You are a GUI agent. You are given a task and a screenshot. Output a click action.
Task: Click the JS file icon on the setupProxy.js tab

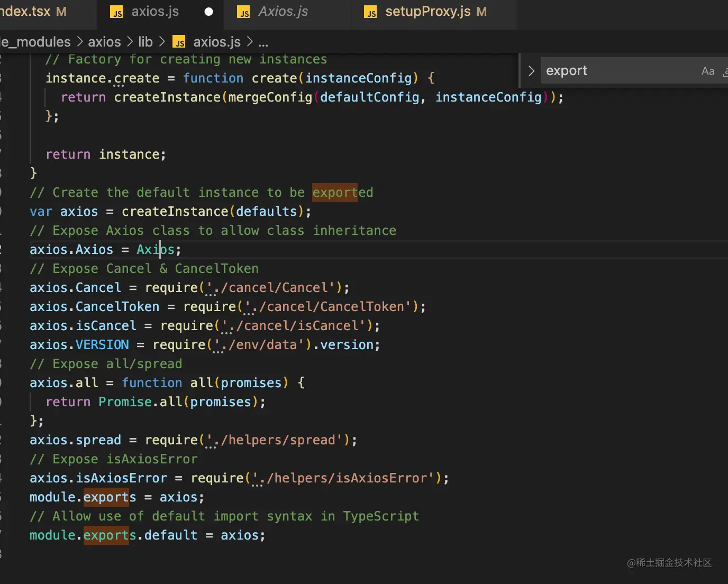370,12
